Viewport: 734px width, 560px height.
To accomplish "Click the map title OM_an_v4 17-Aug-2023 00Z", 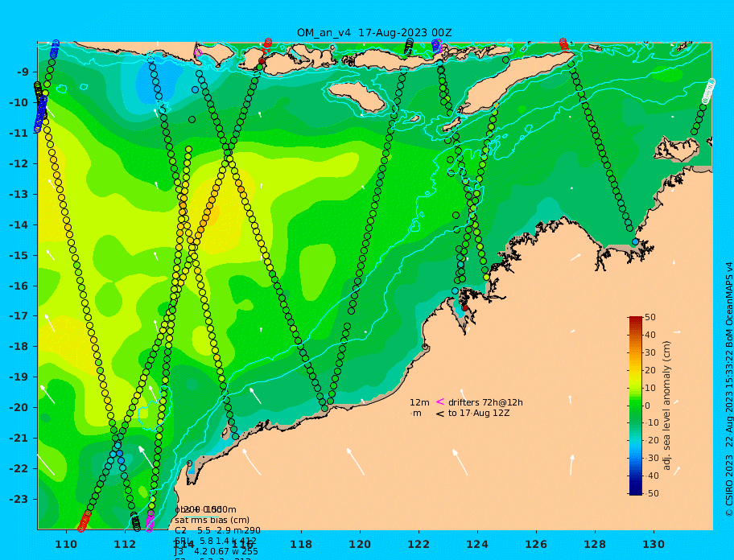I will coord(374,33).
